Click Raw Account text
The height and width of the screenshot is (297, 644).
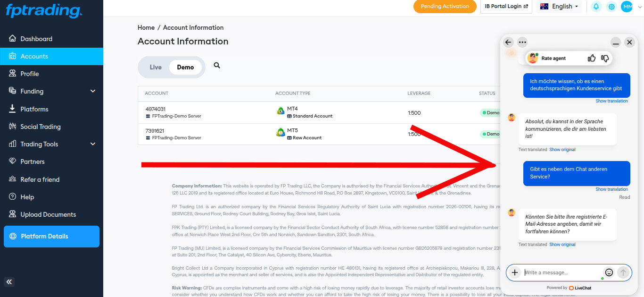[x=307, y=138]
